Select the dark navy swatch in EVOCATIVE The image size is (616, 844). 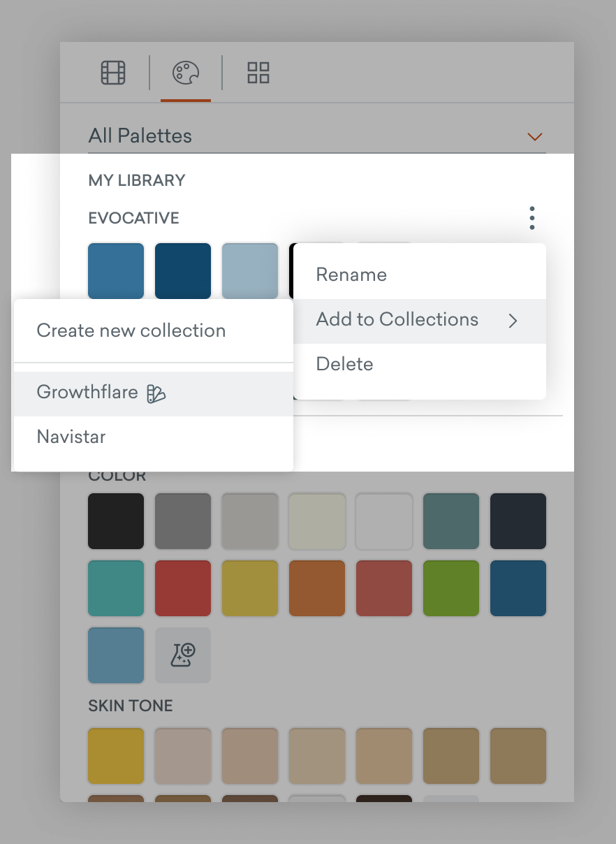[182, 270]
